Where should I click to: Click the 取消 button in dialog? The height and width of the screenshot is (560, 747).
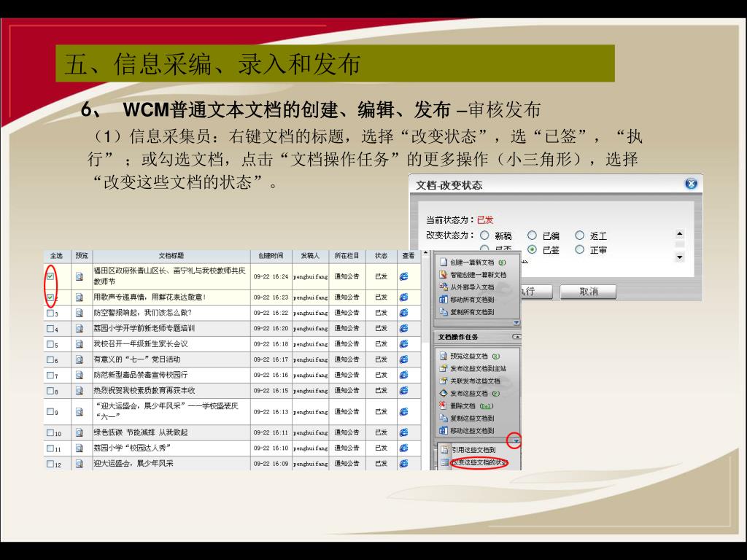[588, 292]
